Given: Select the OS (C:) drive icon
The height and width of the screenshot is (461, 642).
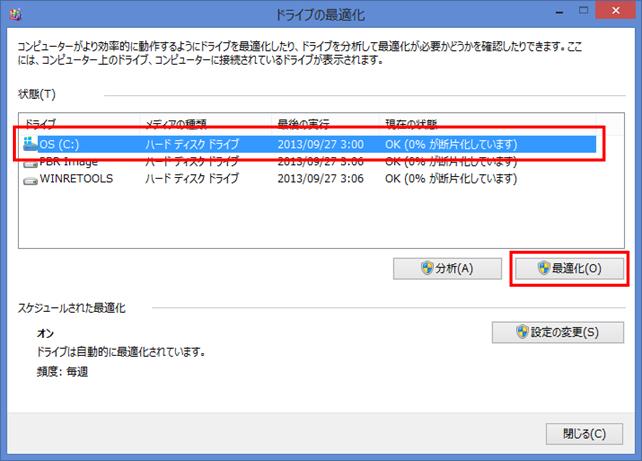Looking at the screenshot, I should click(30, 144).
